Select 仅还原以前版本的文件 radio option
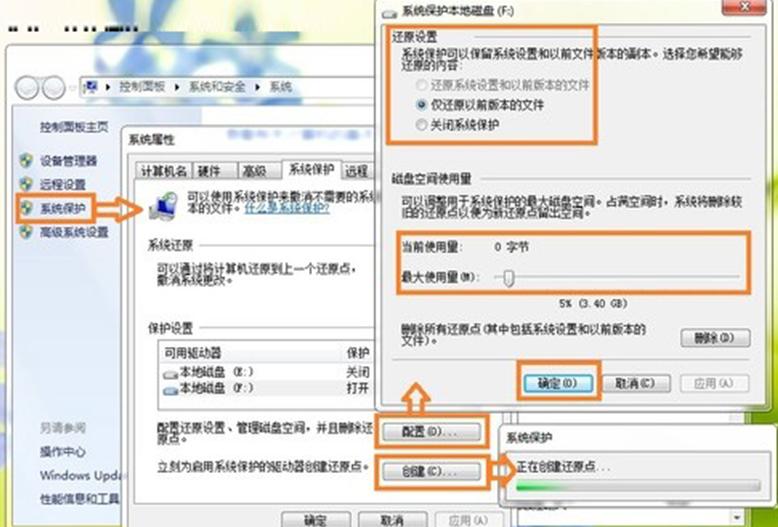 (422, 105)
